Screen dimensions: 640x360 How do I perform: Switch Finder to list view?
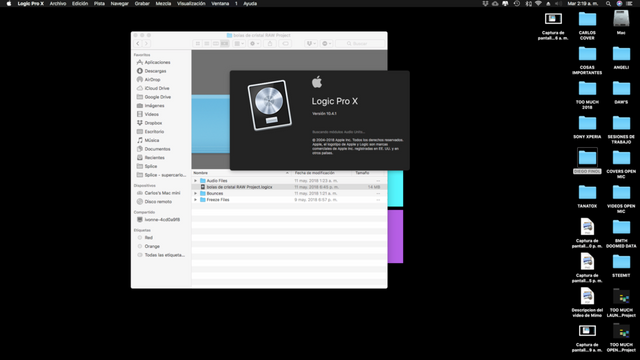coord(207,43)
